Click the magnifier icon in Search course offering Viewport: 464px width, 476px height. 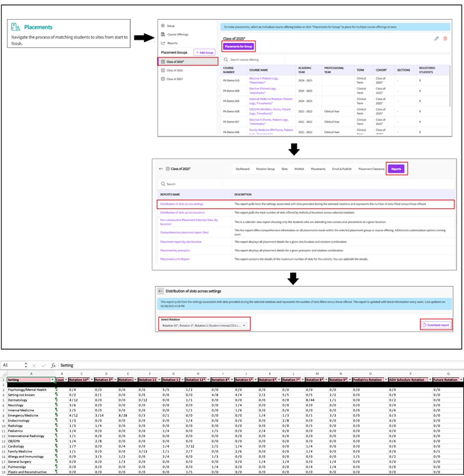tap(226, 60)
